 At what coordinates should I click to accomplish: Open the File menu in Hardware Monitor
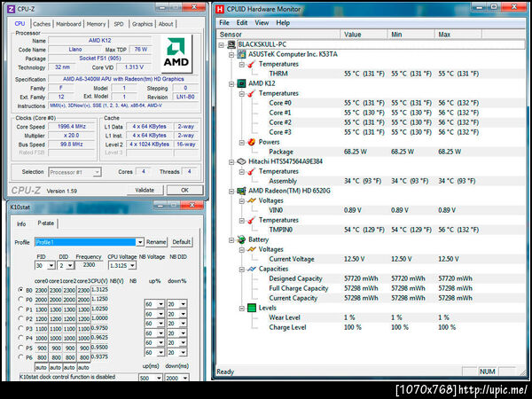(224, 23)
